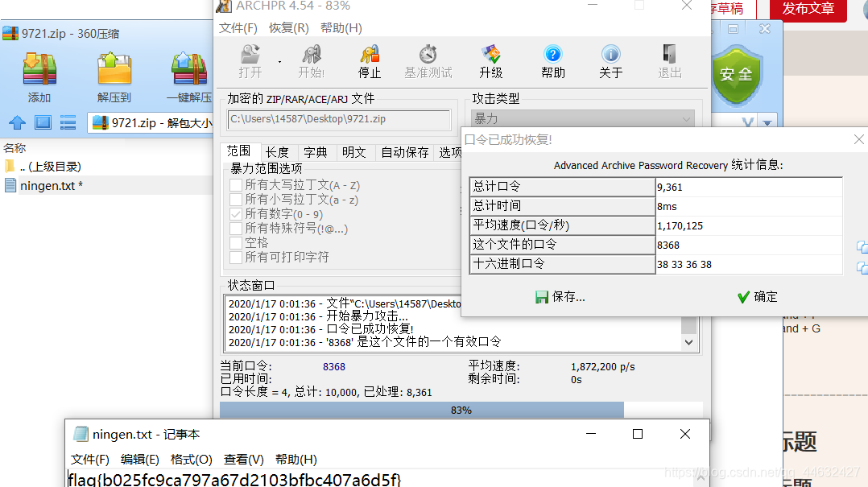Run the Benchmark (基准测试) stopwatch icon
The image size is (868, 487).
point(428,61)
